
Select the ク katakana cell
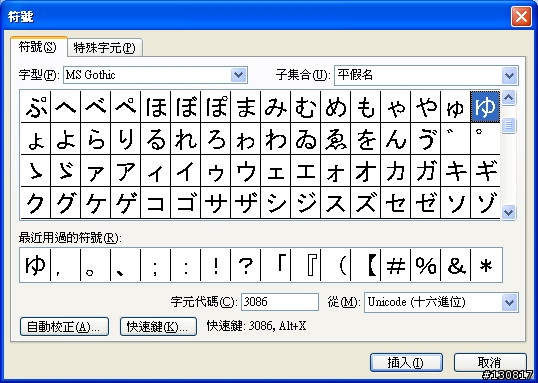(x=36, y=202)
